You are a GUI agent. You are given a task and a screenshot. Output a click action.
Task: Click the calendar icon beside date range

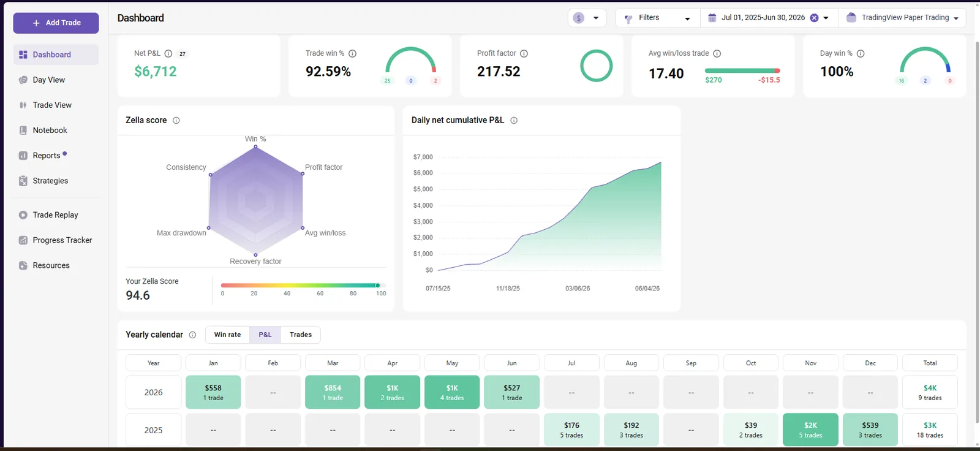(712, 18)
